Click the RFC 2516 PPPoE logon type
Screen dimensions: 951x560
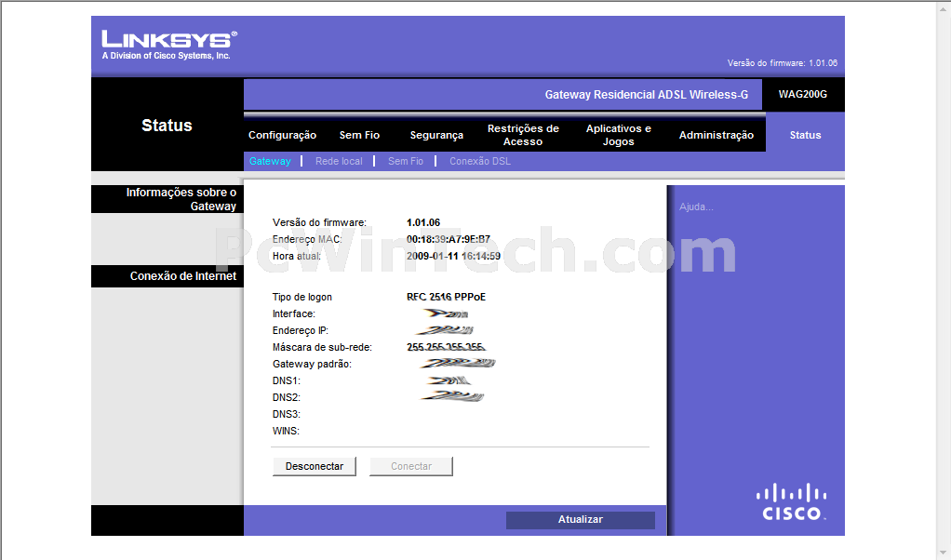tap(446, 297)
